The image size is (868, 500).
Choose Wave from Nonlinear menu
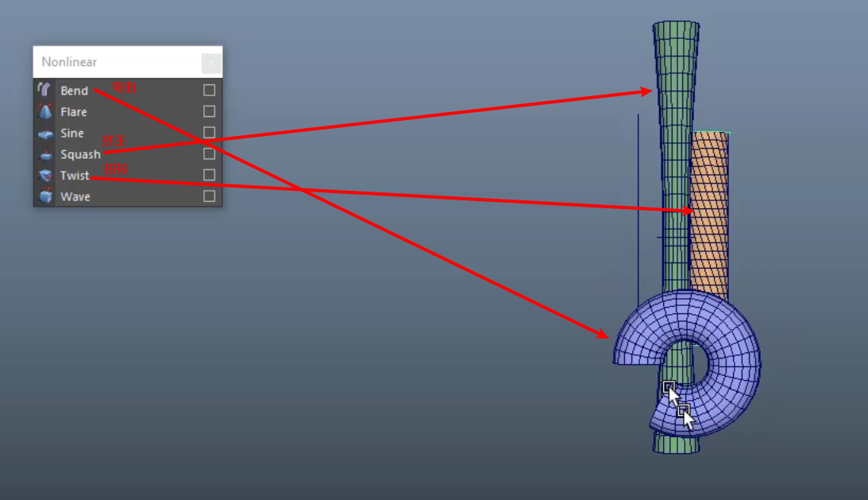tap(75, 197)
